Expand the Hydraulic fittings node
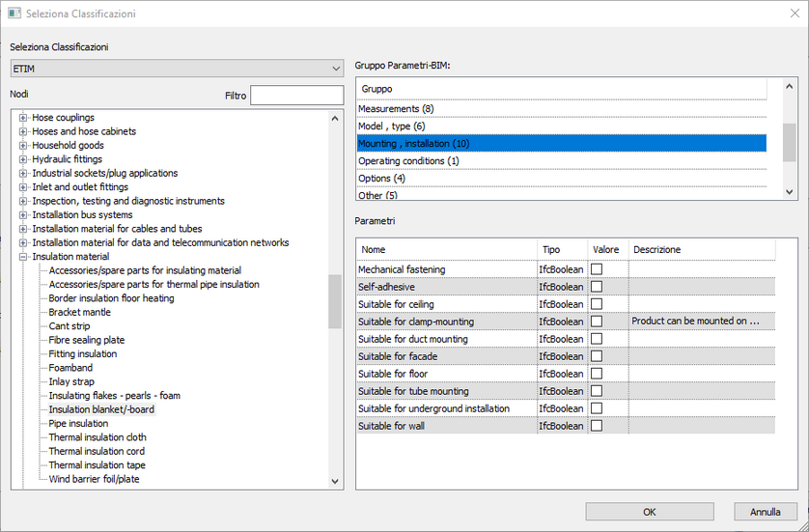Image resolution: width=809 pixels, height=532 pixels. coord(23,159)
